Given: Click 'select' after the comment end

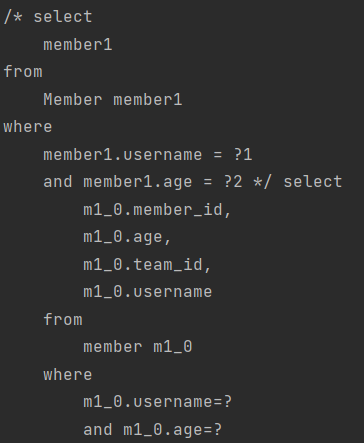Looking at the screenshot, I should coord(313,182).
